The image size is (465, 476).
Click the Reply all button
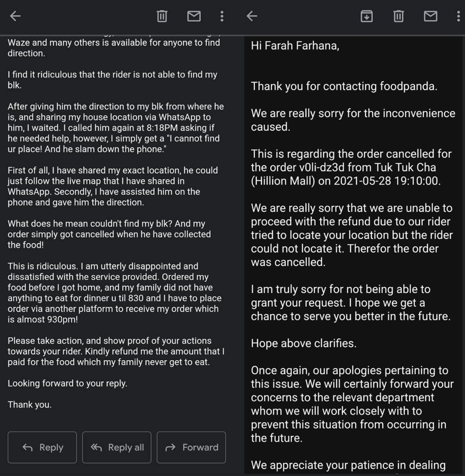(117, 447)
